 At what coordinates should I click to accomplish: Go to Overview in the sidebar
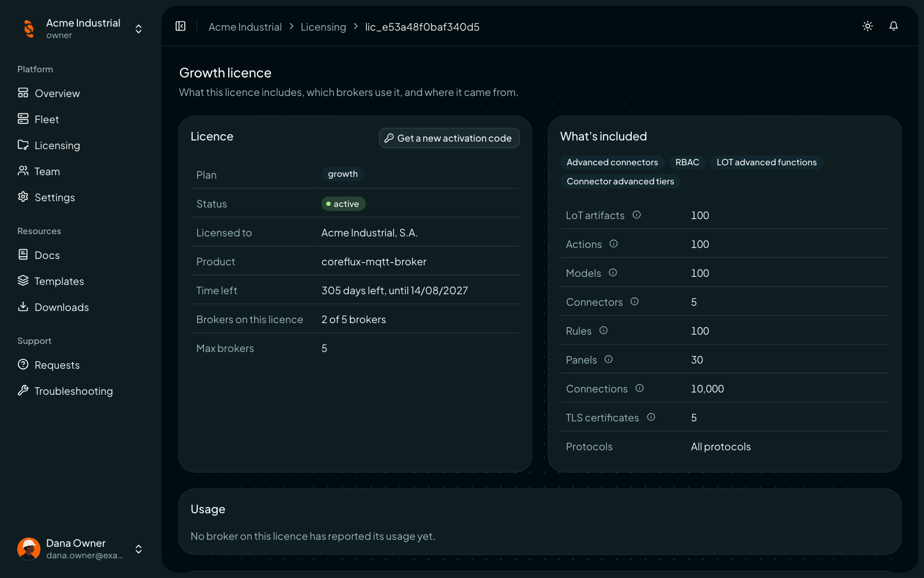81,93
